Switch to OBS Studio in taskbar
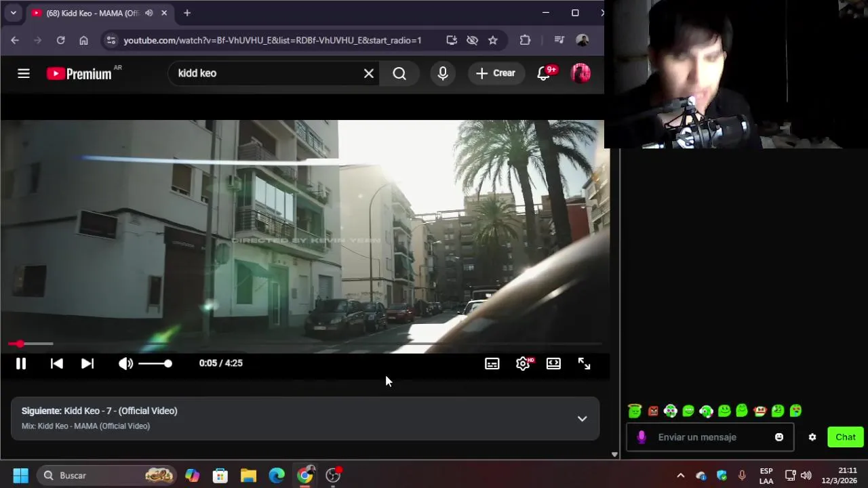The image size is (868, 488). click(x=333, y=476)
